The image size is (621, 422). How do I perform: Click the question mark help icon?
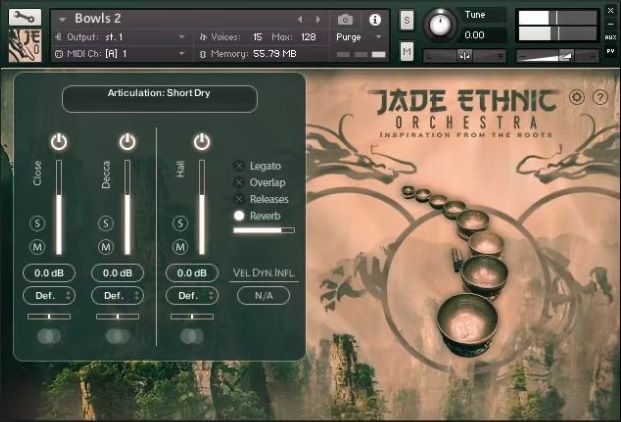[x=600, y=98]
